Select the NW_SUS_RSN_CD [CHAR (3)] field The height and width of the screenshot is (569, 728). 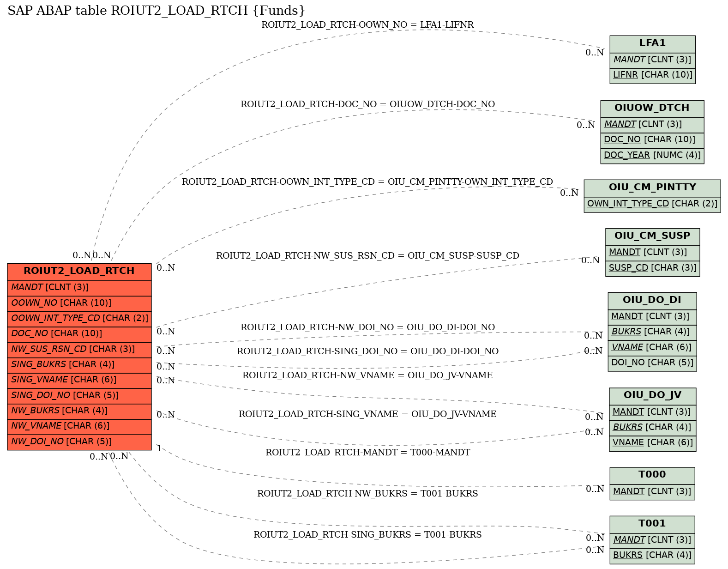pyautogui.click(x=79, y=349)
